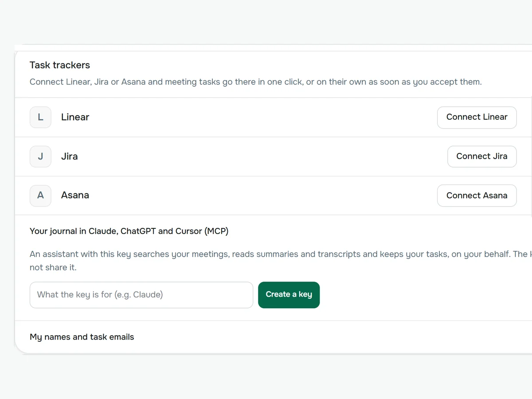Connect the Linear task tracker
532x399 pixels.
point(477,117)
